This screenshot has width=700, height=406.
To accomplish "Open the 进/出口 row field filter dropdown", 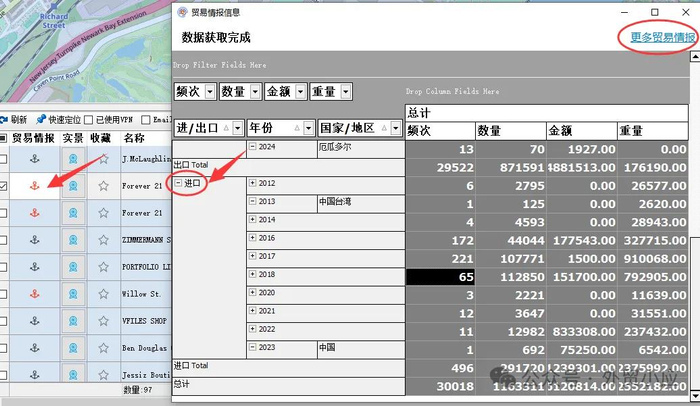I will click(x=238, y=129).
